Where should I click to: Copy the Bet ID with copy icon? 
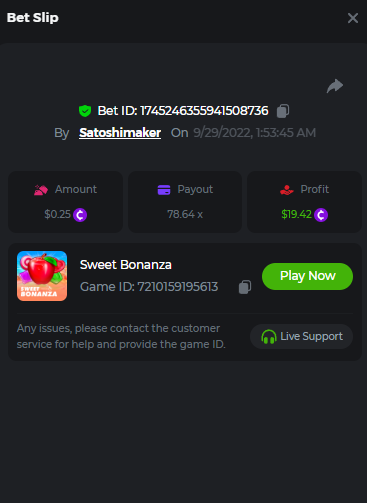click(x=283, y=111)
